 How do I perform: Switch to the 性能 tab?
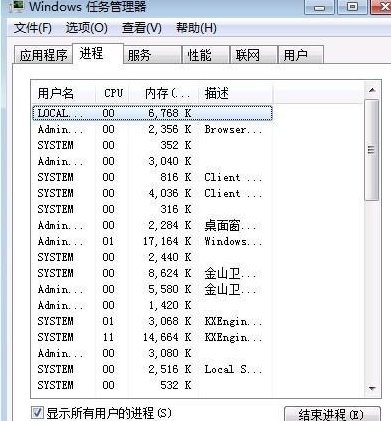[206, 55]
